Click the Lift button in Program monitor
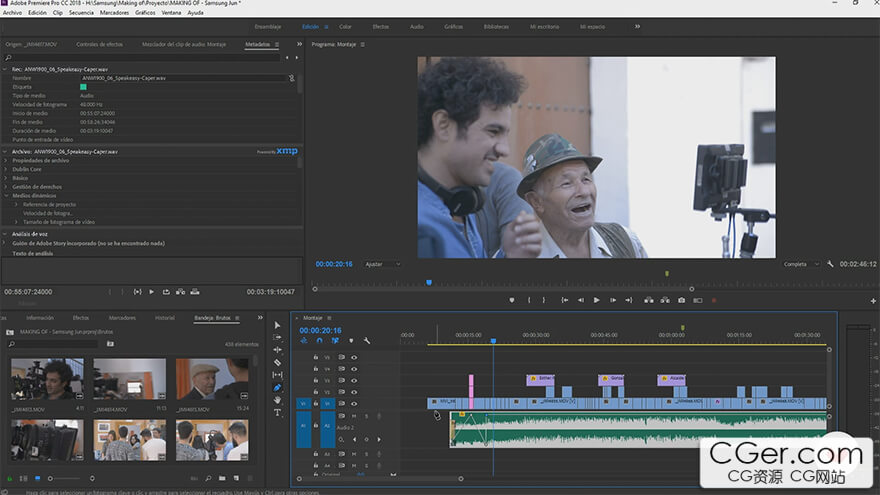The width and height of the screenshot is (880, 495). click(649, 300)
